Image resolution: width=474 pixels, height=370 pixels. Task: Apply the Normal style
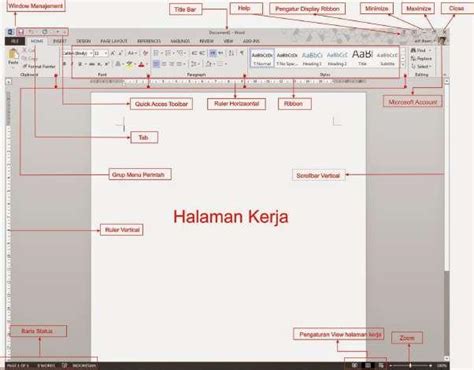click(x=262, y=58)
